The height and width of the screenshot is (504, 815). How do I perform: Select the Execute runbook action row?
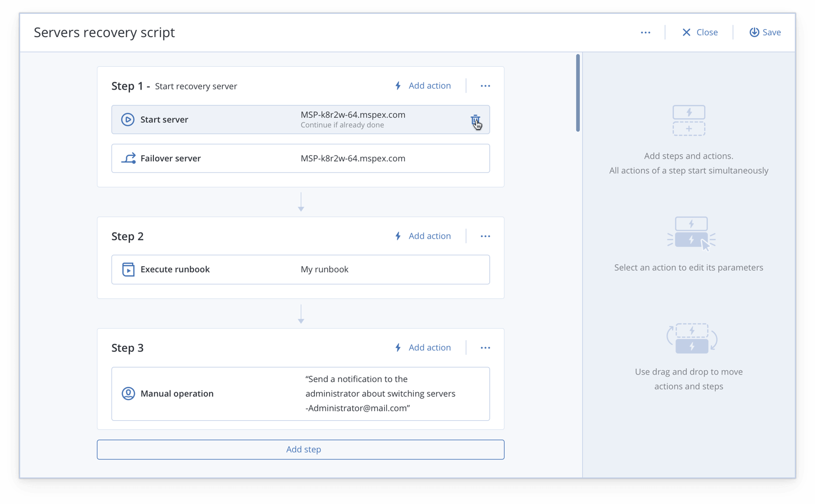(300, 270)
